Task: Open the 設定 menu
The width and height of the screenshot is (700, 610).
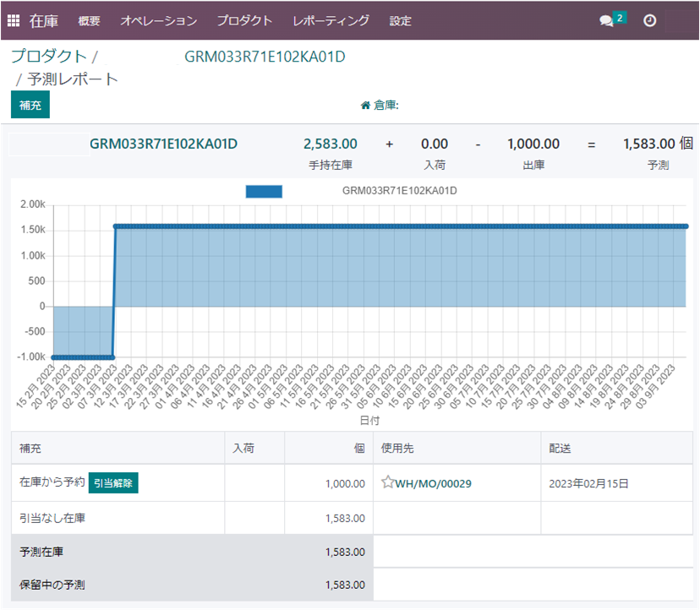Action: click(400, 20)
